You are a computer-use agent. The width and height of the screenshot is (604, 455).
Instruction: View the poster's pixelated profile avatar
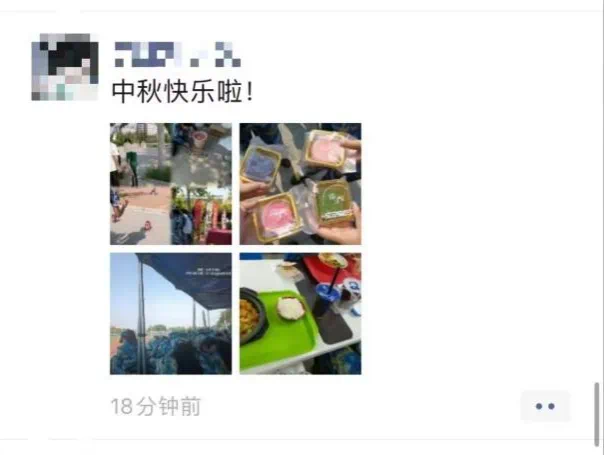pyautogui.click(x=65, y=67)
